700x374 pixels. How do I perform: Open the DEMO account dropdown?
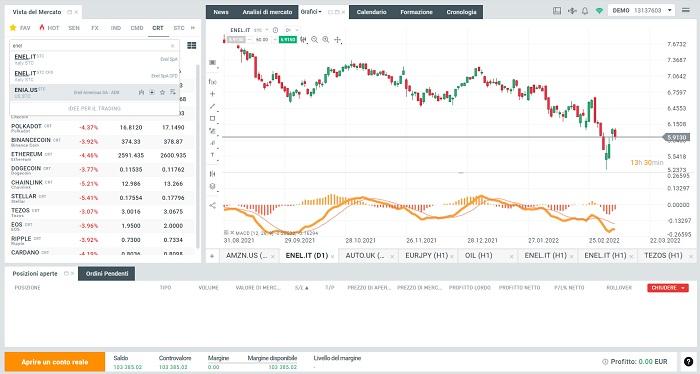pos(641,10)
